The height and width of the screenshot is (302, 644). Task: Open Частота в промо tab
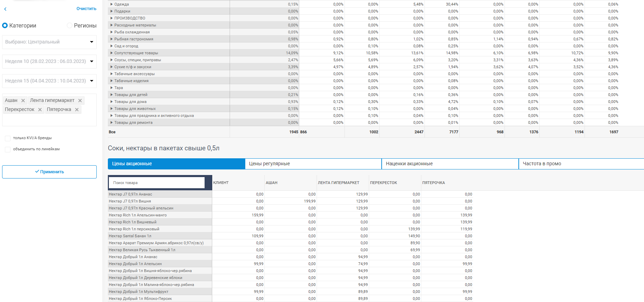point(581,164)
